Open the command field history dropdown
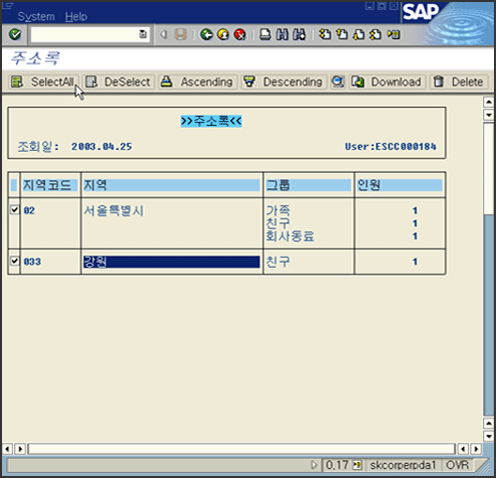 pos(143,34)
